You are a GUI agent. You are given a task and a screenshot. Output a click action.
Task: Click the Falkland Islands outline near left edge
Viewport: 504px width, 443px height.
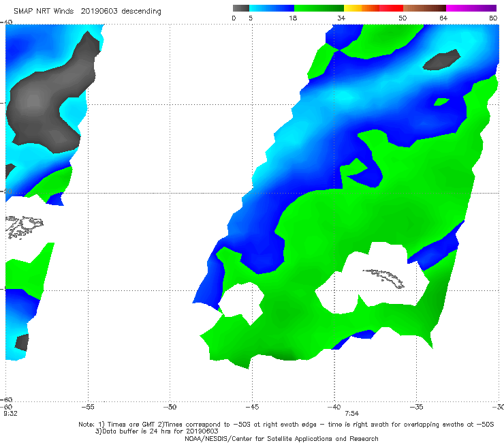tap(24, 227)
